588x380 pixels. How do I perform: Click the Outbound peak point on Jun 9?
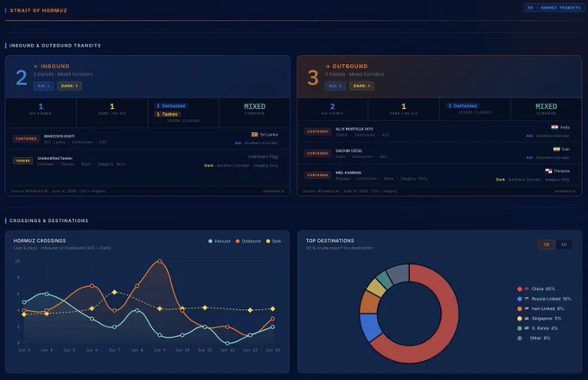160,262
